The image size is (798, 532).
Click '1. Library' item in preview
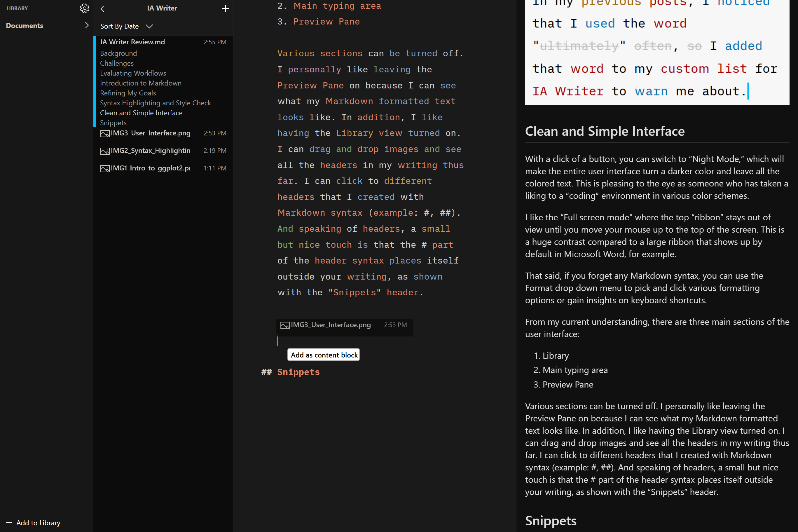[551, 355]
